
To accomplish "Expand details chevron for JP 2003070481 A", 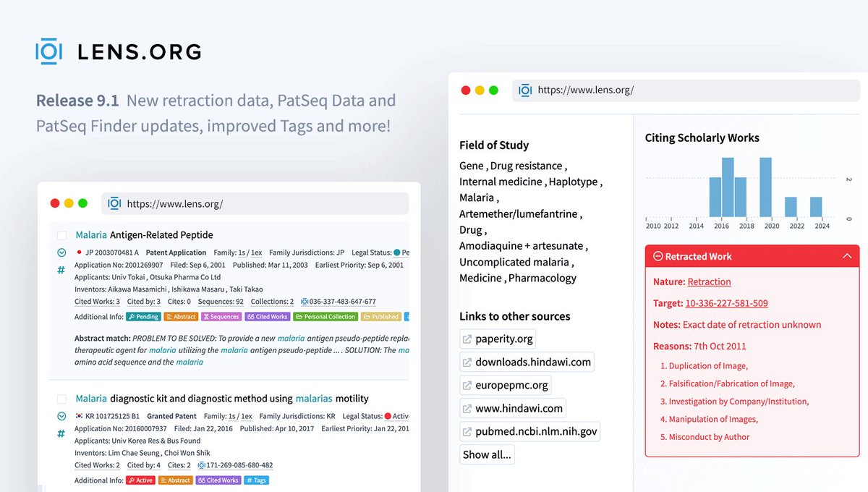I will coord(61,253).
